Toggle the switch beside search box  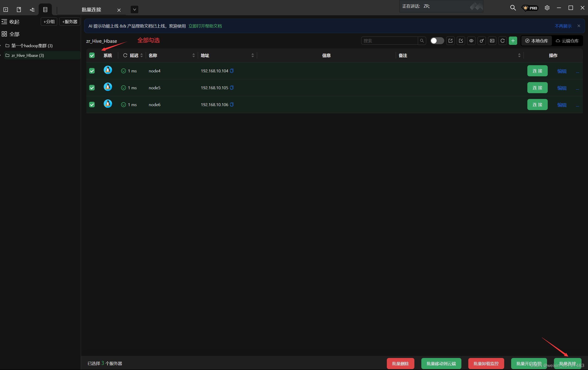pyautogui.click(x=437, y=41)
